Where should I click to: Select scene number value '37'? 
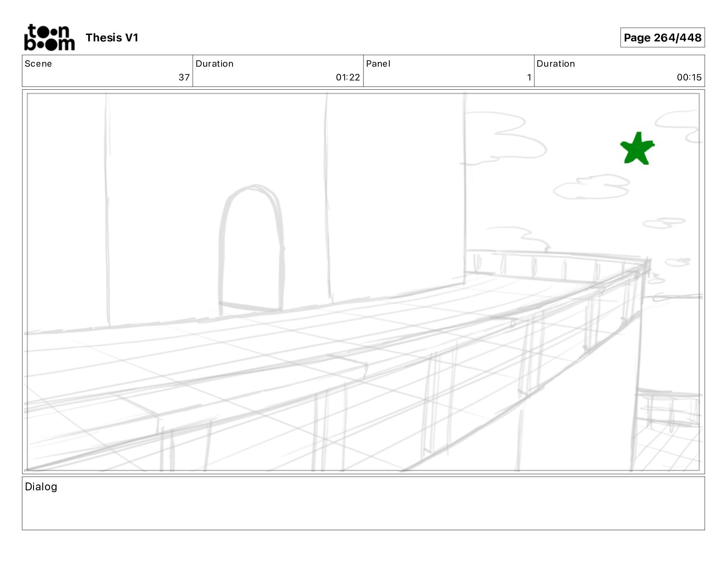click(184, 77)
